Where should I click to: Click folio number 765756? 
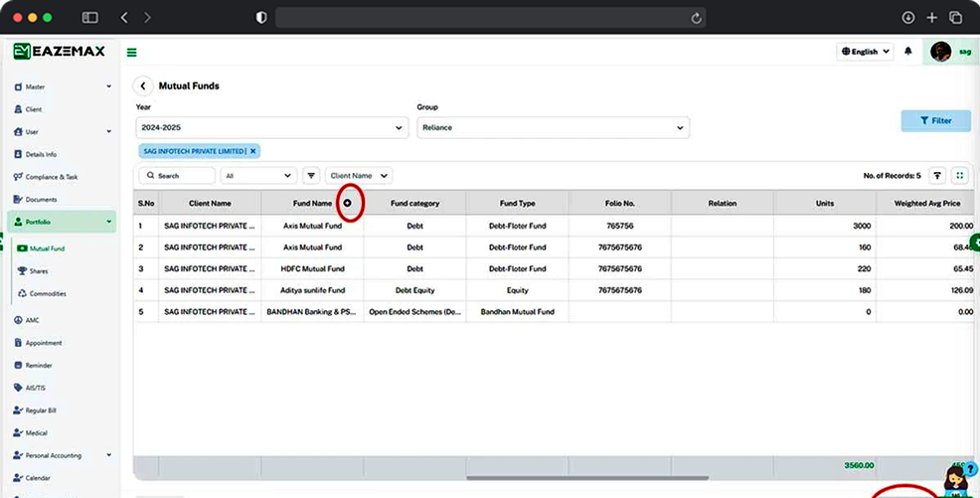point(620,226)
